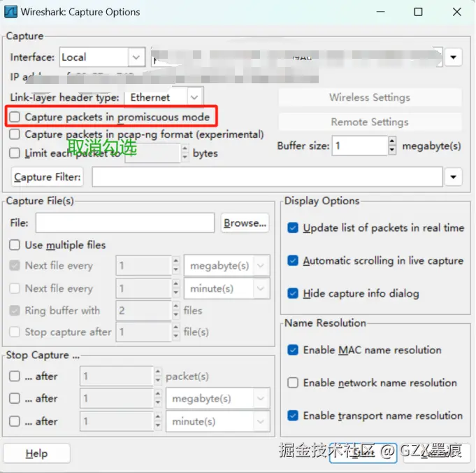476x473 pixels.
Task: Toggle Stop capture after file(s) checkbox
Action: pos(15,332)
